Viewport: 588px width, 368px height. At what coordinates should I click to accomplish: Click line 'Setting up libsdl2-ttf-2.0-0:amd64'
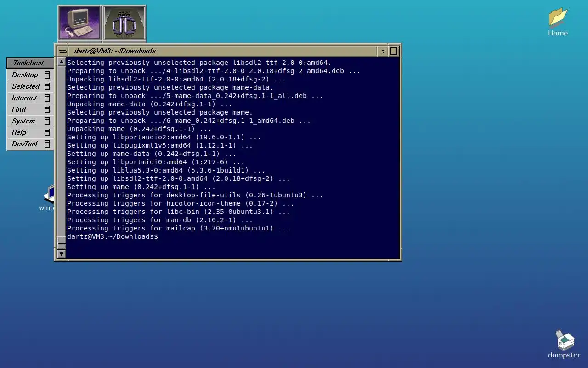(178, 178)
